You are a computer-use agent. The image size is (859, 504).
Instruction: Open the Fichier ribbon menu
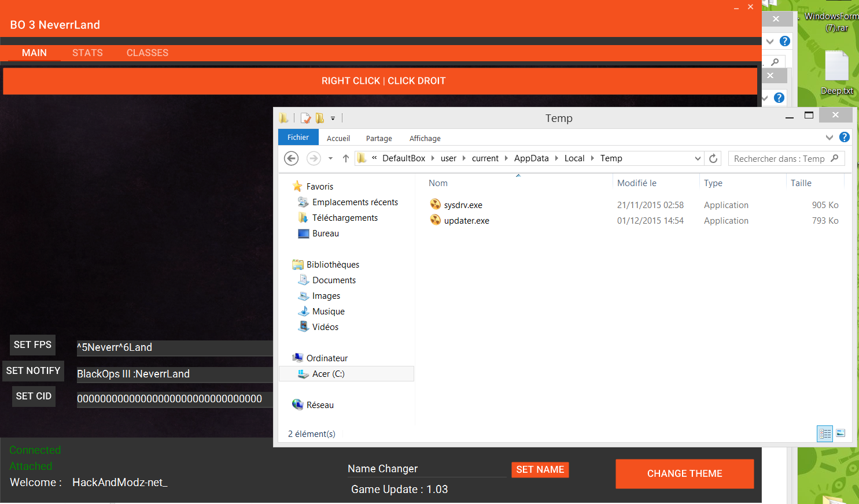[298, 137]
